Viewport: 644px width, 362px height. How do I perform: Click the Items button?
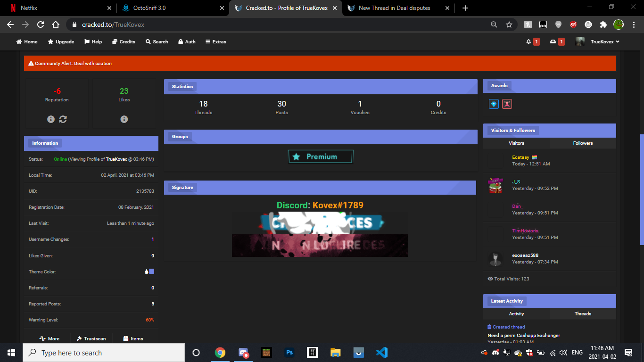[133, 338]
